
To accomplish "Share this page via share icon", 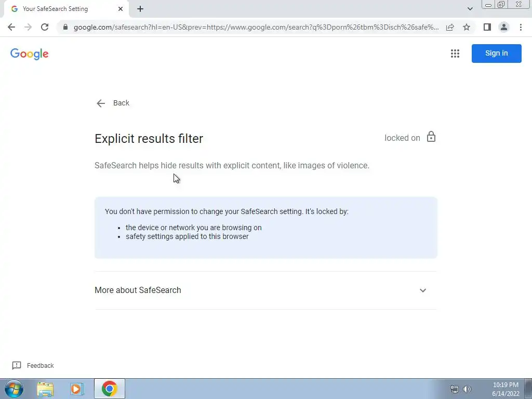I will tap(450, 27).
